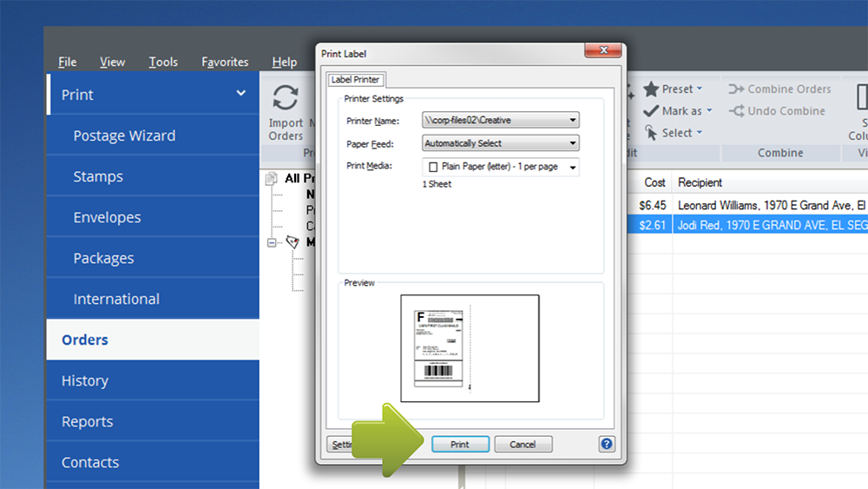This screenshot has height=489, width=868.
Task: Click the Cancel button
Action: (523, 444)
